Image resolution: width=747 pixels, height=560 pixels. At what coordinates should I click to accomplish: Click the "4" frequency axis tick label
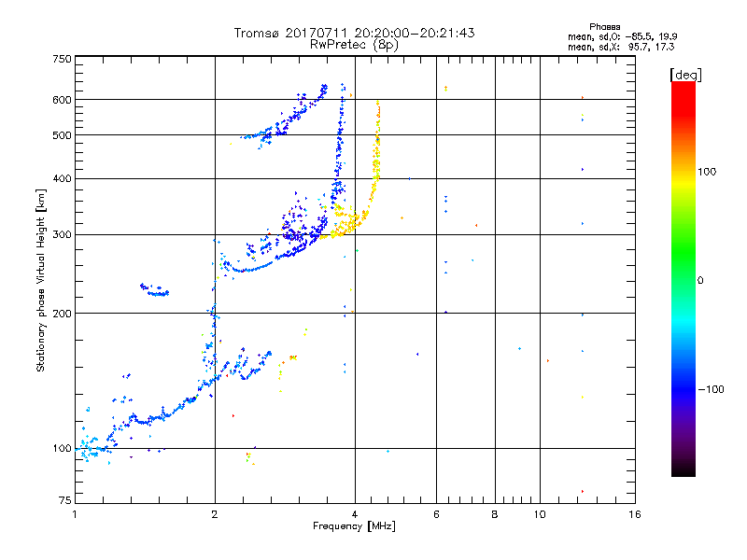(355, 514)
